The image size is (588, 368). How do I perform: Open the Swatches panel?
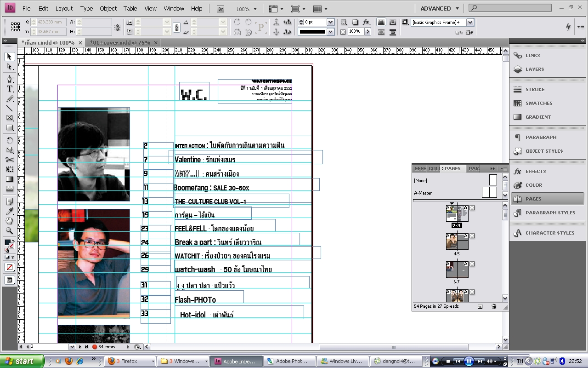point(538,103)
